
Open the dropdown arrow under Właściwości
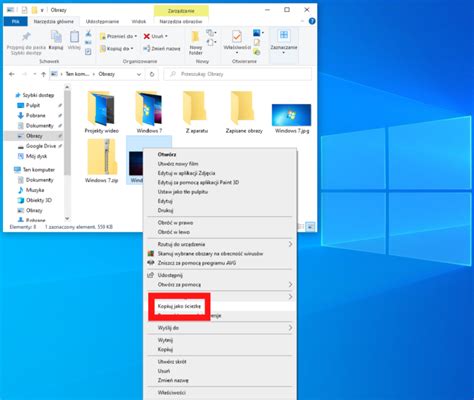(x=237, y=53)
